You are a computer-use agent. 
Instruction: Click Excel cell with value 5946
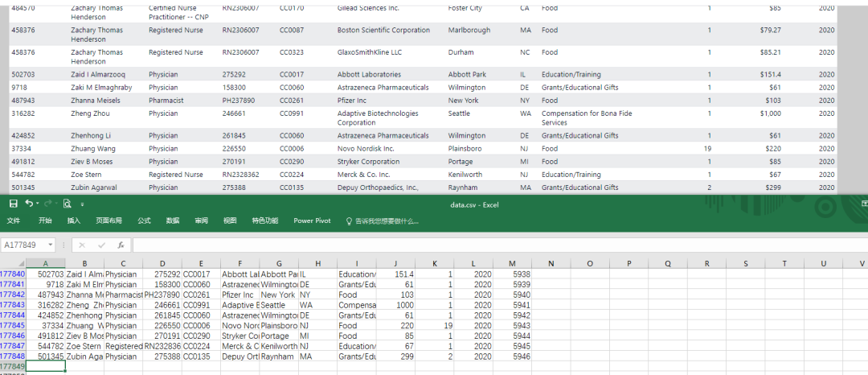tap(512, 356)
